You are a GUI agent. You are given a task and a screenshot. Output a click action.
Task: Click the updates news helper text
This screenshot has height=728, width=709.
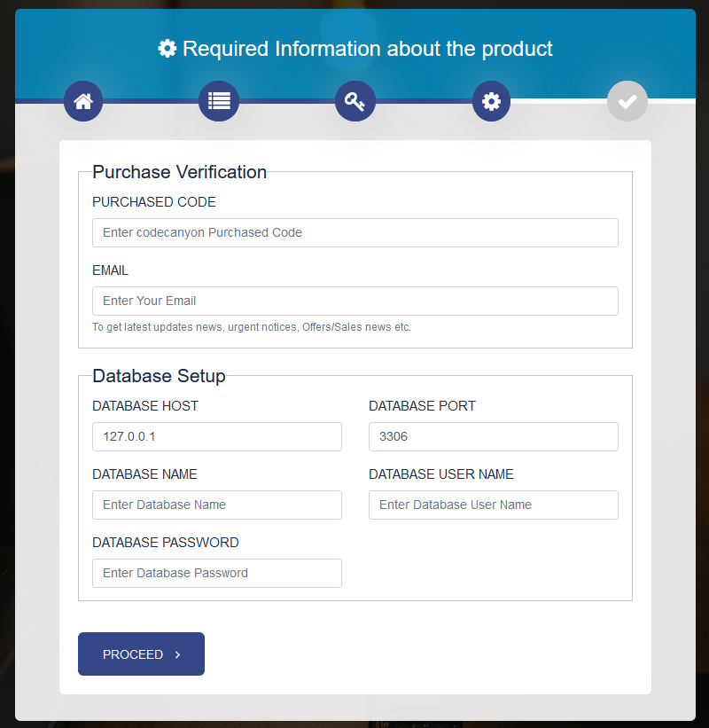click(x=252, y=327)
